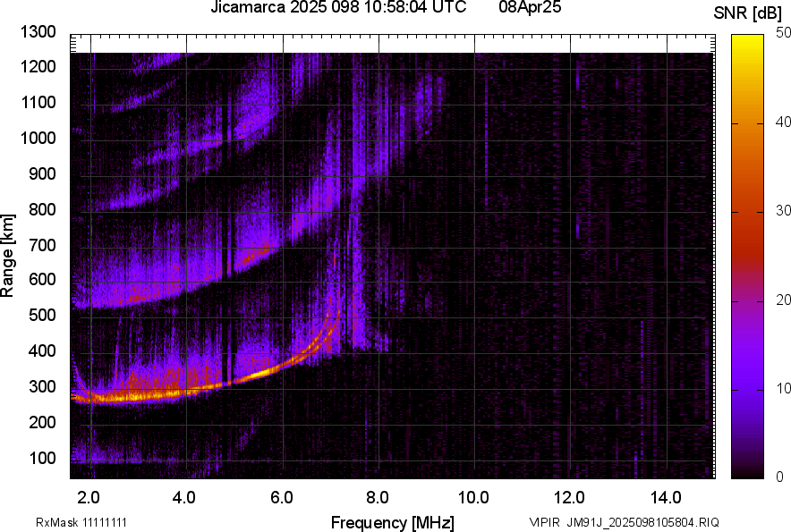
Task: Click the colorbar tick label '40'
Action: coord(784,122)
